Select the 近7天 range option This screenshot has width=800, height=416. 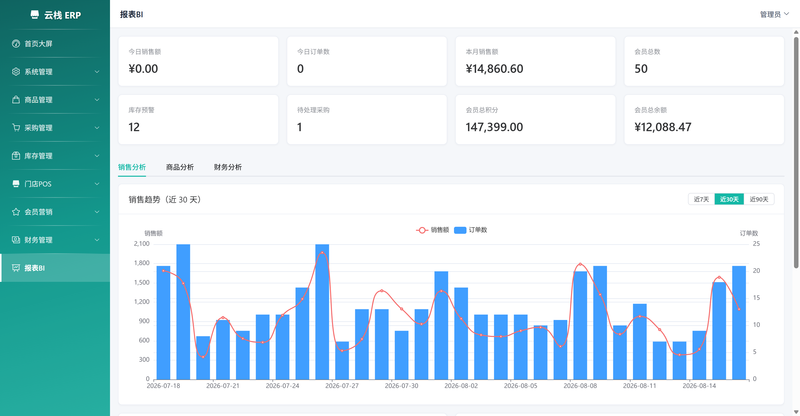701,199
